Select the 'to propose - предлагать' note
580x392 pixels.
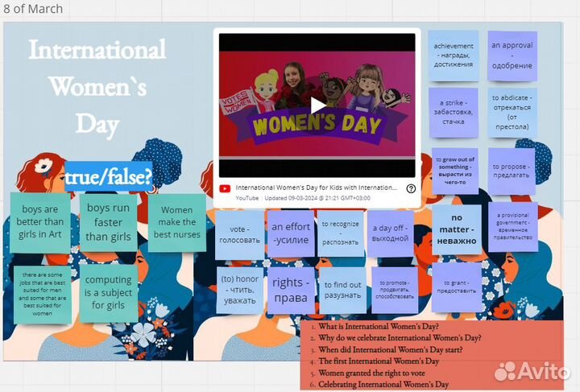[x=511, y=171]
